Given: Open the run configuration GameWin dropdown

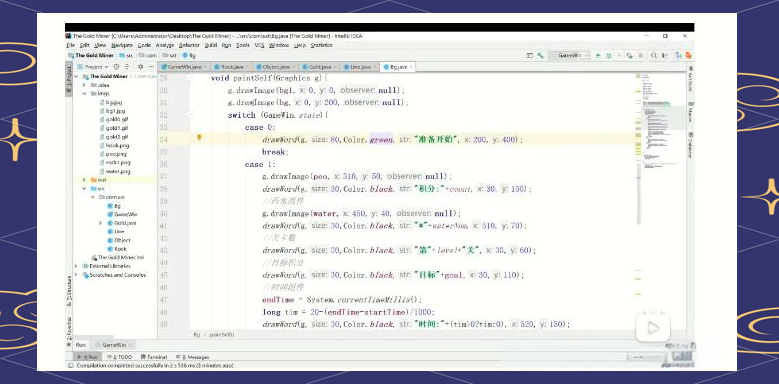Looking at the screenshot, I should [569, 56].
